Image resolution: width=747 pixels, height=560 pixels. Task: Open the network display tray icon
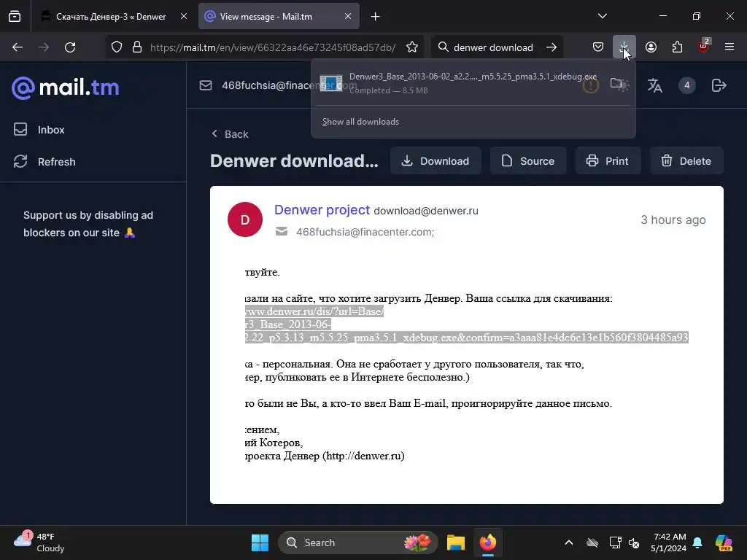click(615, 542)
